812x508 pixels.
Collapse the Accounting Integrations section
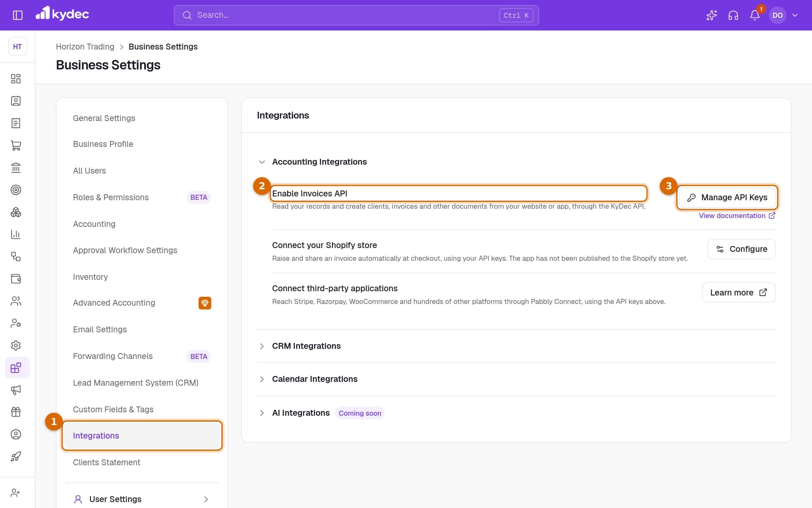pos(262,162)
